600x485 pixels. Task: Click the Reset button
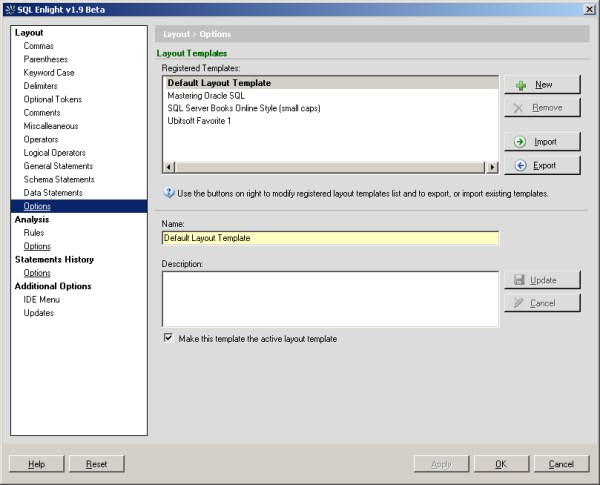[97, 464]
